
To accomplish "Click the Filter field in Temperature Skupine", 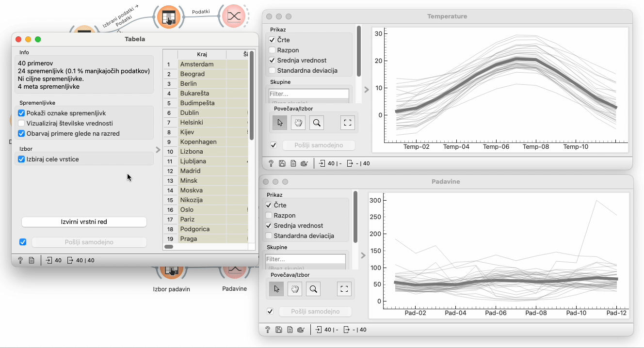I will 308,94.
